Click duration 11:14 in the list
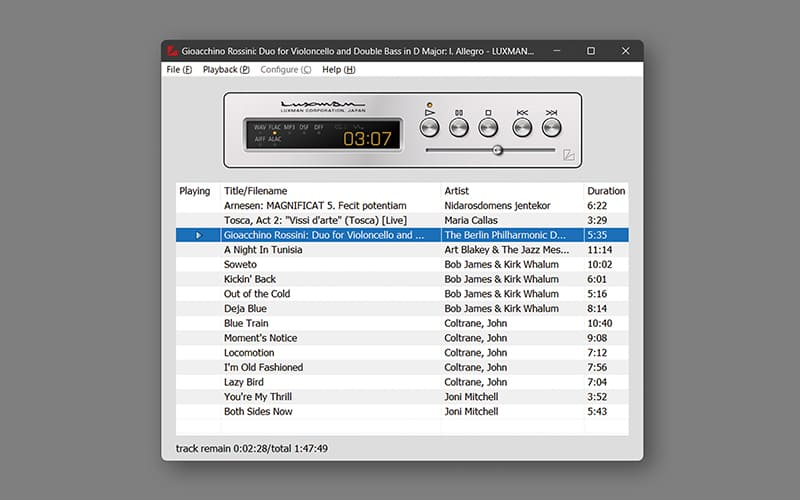The image size is (800, 500). [x=599, y=250]
